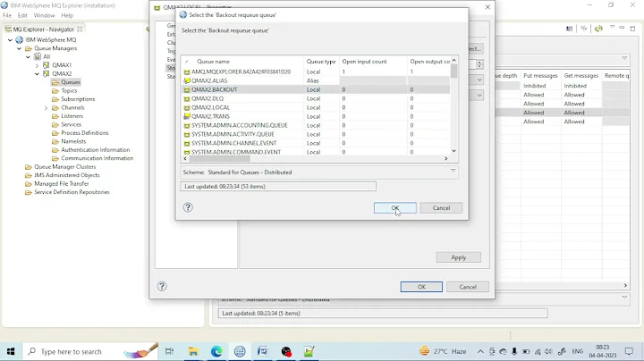Open help in the properties window
The height and width of the screenshot is (361, 644).
click(x=162, y=286)
